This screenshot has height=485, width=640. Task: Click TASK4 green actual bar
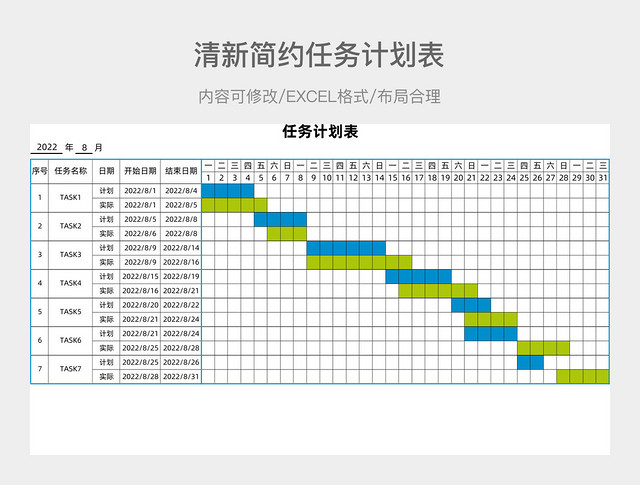438,291
